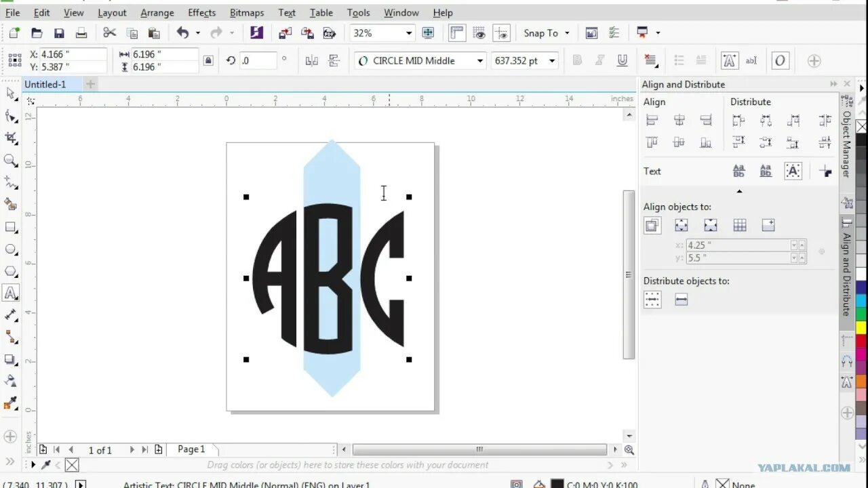Activate the Text tool in the toolbox
The width and height of the screenshot is (868, 488).
(x=11, y=293)
